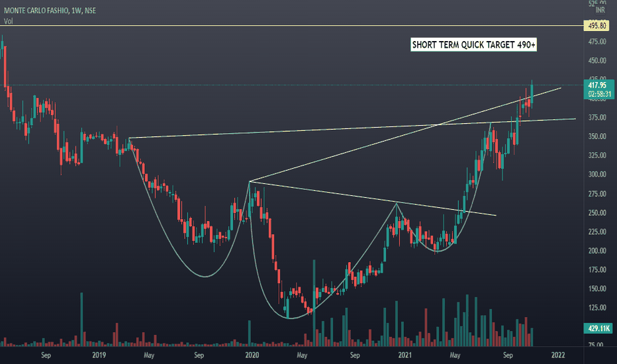This screenshot has width=617, height=364.
Task: Click the 429.11K volume label
Action: pyautogui.click(x=599, y=328)
